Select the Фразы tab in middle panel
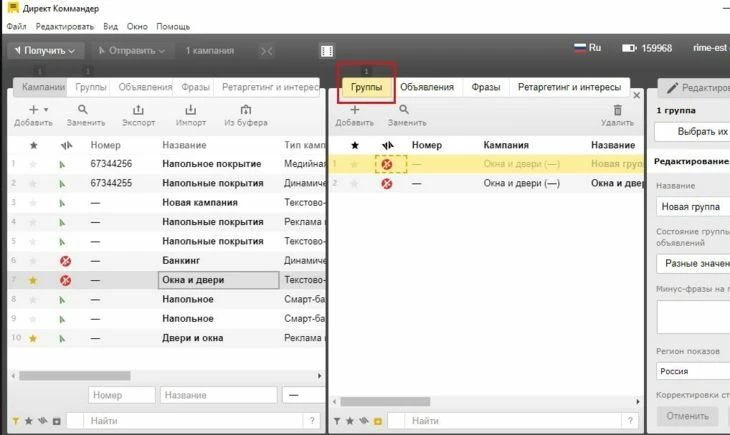The width and height of the screenshot is (730, 435). pos(486,87)
